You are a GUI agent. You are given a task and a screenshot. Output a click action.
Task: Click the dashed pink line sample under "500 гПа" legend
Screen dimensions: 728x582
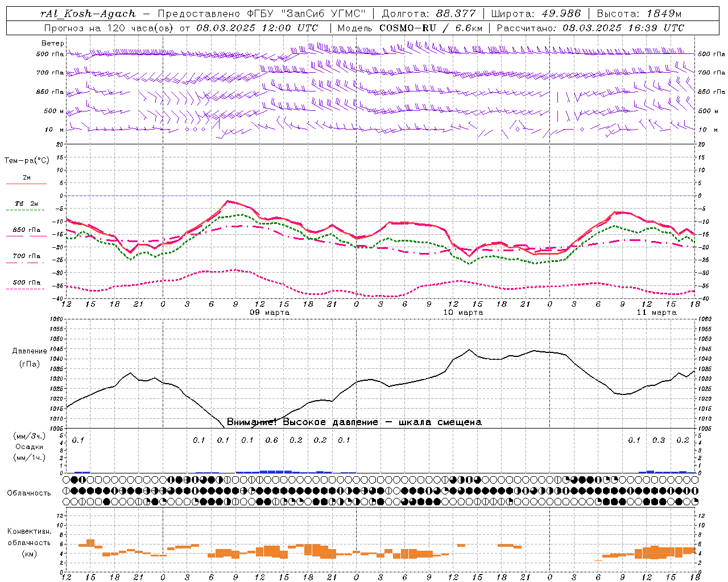tap(26, 289)
